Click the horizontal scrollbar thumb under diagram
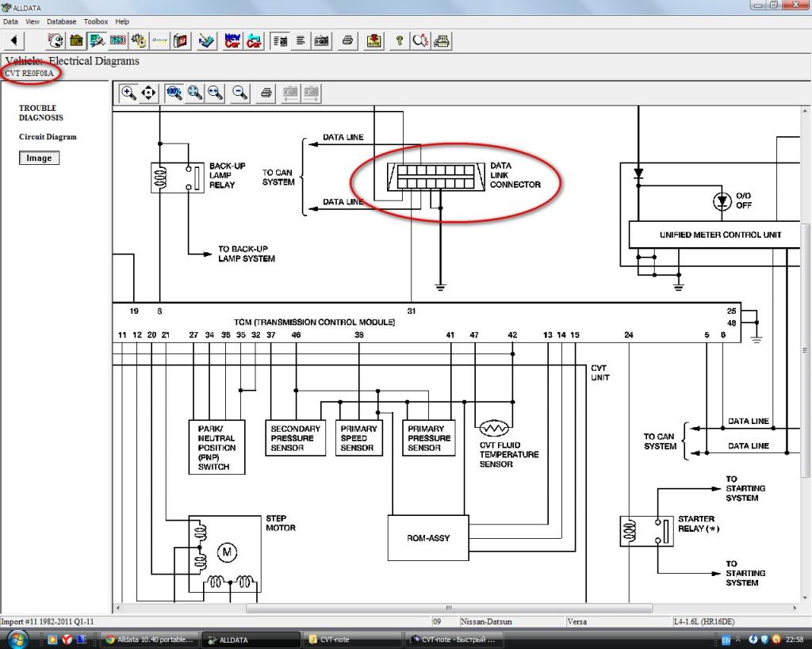This screenshot has width=812, height=649. click(x=448, y=609)
